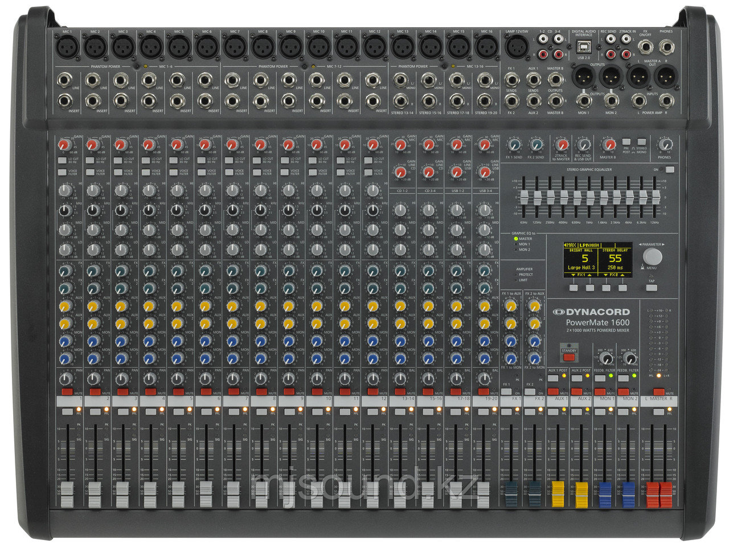Turn the REC SEND & USB OUT knob

tap(584, 145)
